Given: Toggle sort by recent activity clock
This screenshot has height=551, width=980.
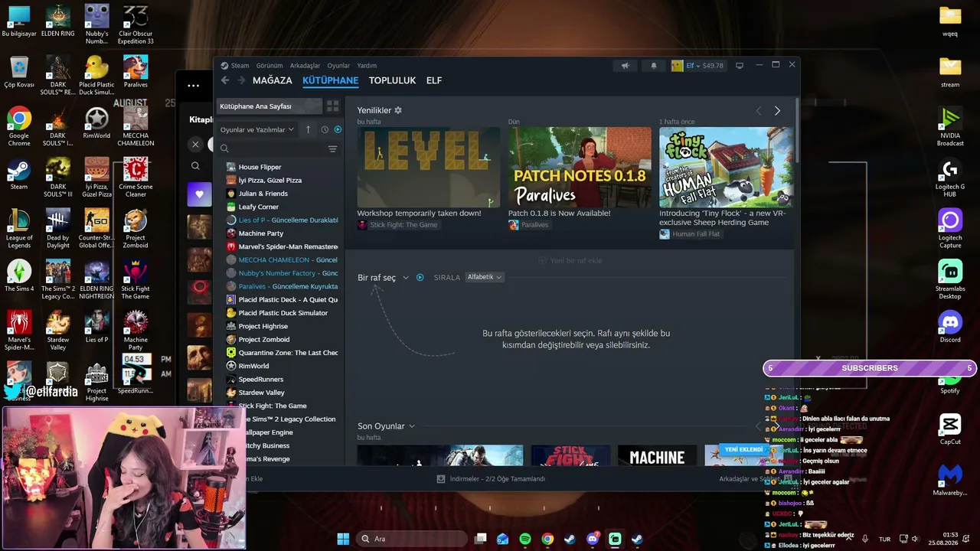Looking at the screenshot, I should click(x=325, y=129).
